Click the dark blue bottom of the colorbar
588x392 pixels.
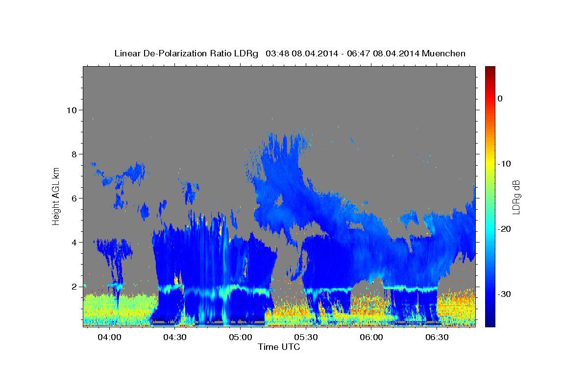click(x=490, y=323)
